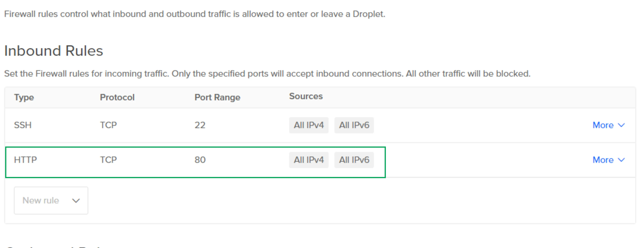The width and height of the screenshot is (644, 248).
Task: Open the New rule dropdown
Action: (51, 200)
